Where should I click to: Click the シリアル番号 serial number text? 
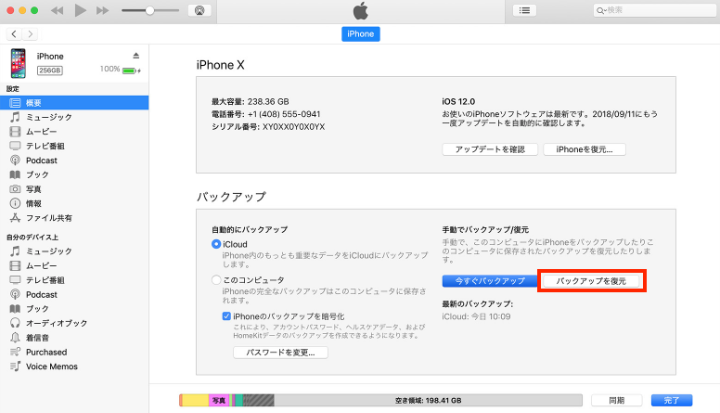[268, 127]
